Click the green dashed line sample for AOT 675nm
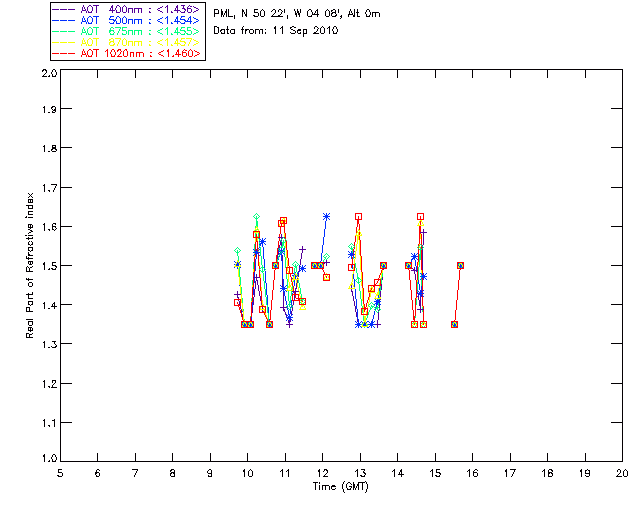This screenshot has width=640, height=512. (64, 31)
